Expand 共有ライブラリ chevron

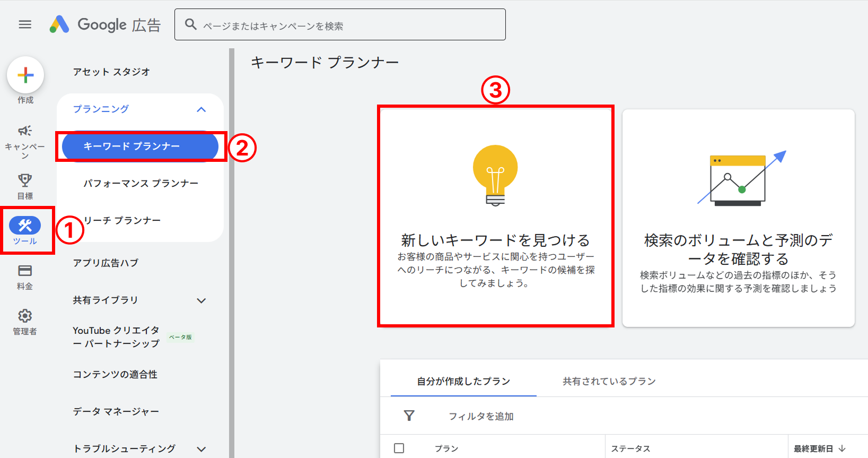point(201,300)
